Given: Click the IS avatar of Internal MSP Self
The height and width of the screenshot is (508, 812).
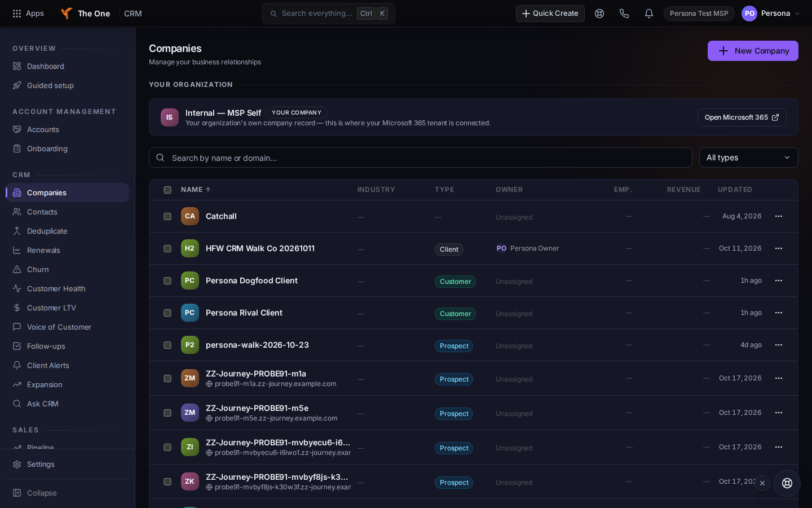Looking at the screenshot, I should [170, 117].
